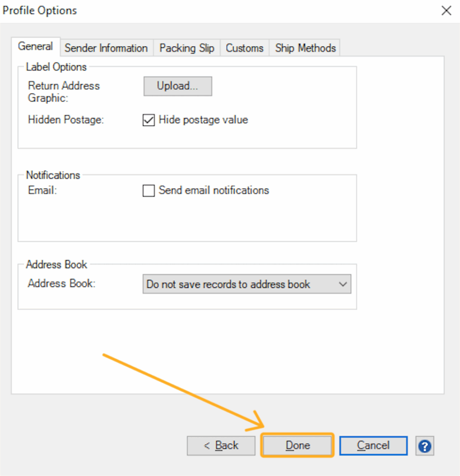Open the Sender Information tab
The width and height of the screenshot is (460, 476).
[x=106, y=48]
